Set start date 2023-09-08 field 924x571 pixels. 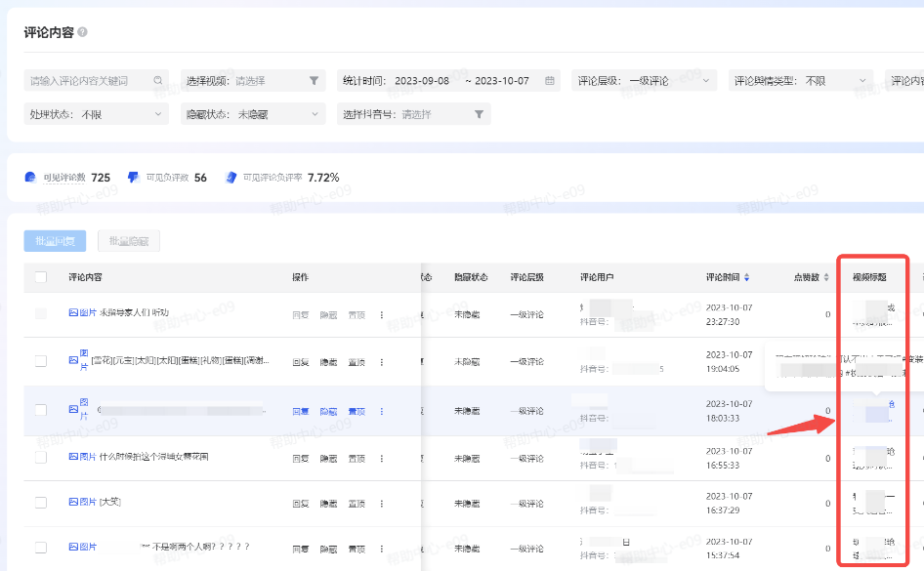click(422, 80)
